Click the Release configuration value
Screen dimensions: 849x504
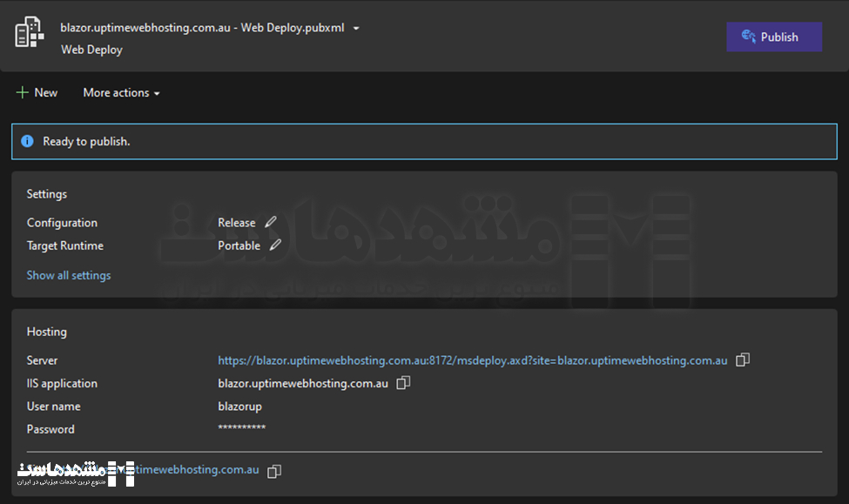236,223
